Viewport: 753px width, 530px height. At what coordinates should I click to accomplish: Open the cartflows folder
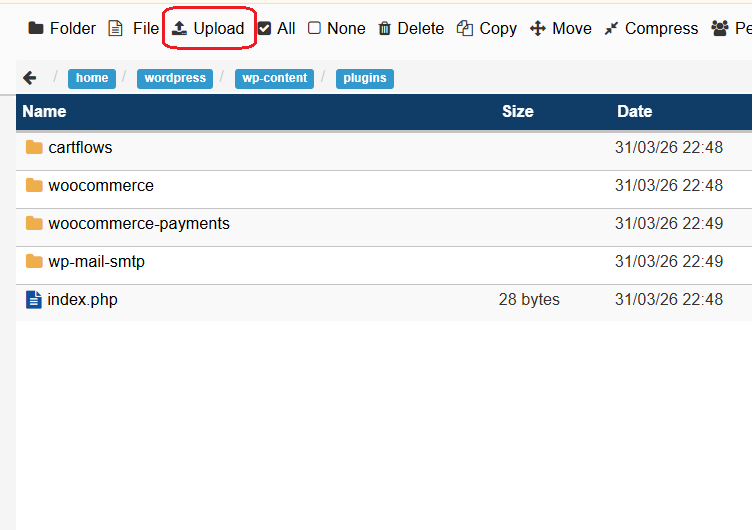(80, 148)
